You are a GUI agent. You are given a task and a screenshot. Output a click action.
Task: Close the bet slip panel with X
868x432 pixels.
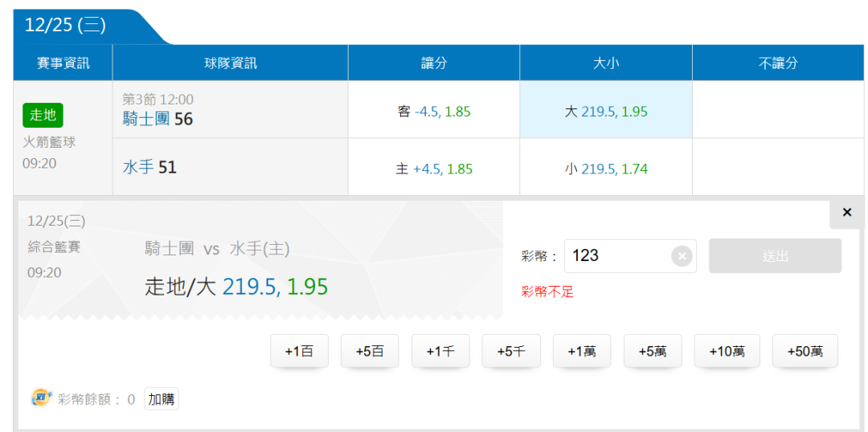[846, 213]
